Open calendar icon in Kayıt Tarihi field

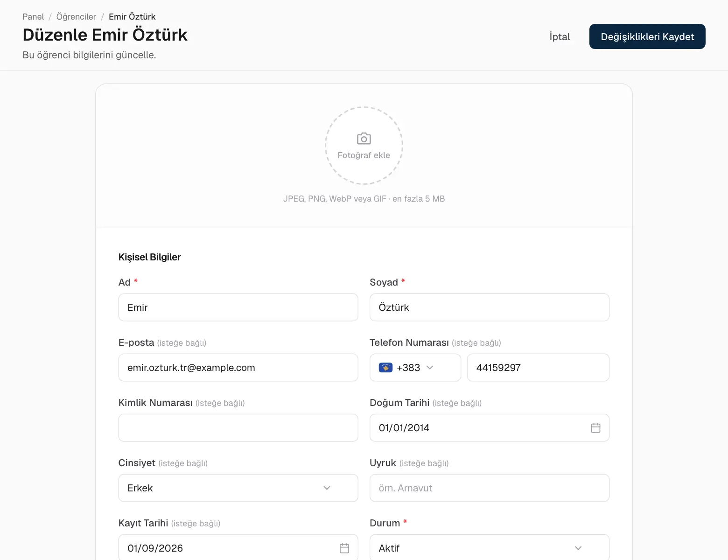[x=344, y=548]
